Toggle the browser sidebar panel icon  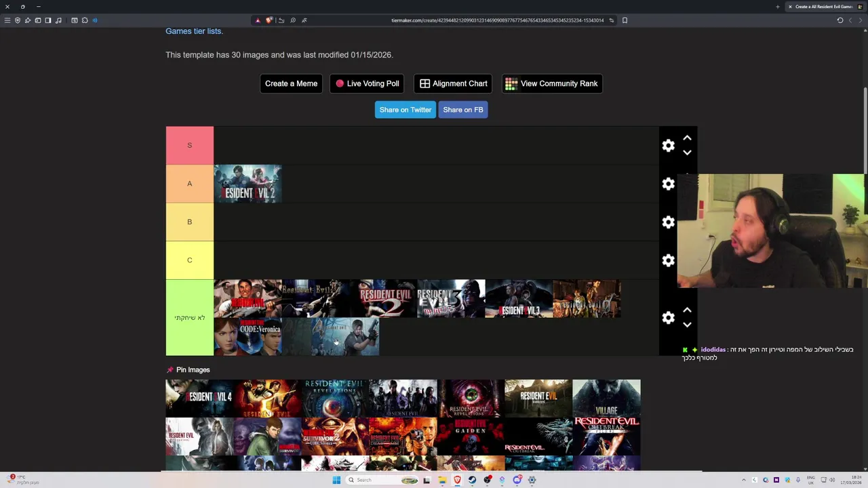tap(48, 20)
